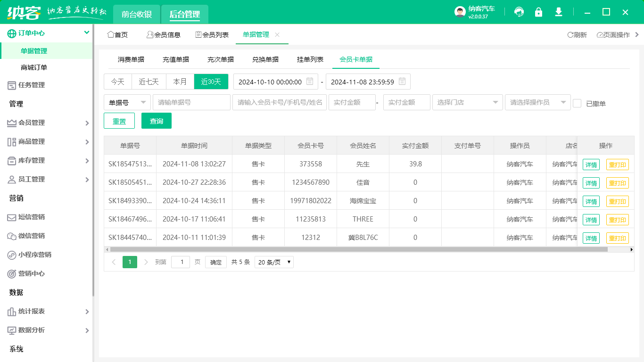Switch to 前台收银 main tab
The height and width of the screenshot is (362, 644).
tap(137, 15)
